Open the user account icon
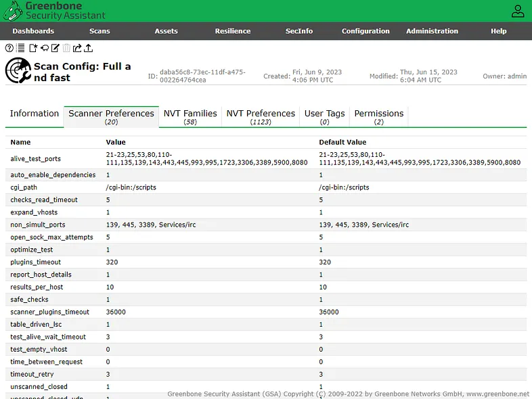Viewport: 532px width, 399px height. point(518,11)
